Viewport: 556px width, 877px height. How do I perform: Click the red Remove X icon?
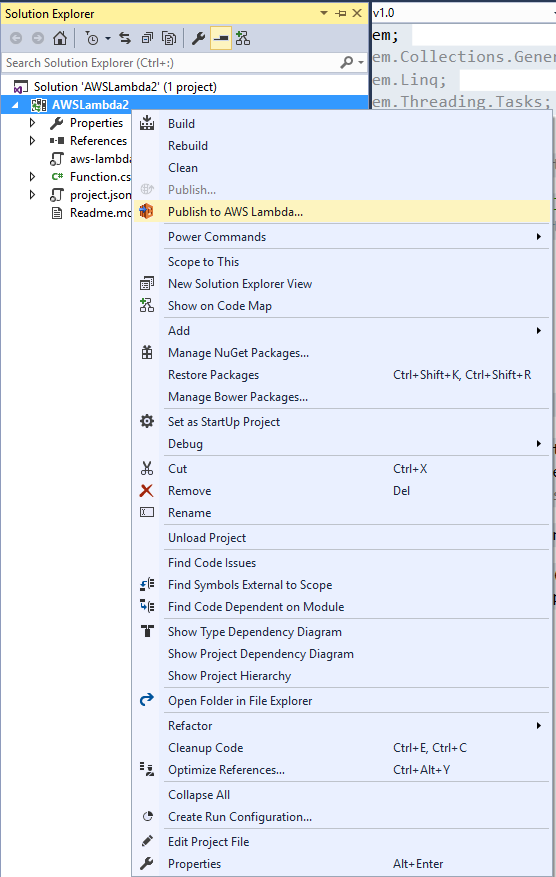147,491
